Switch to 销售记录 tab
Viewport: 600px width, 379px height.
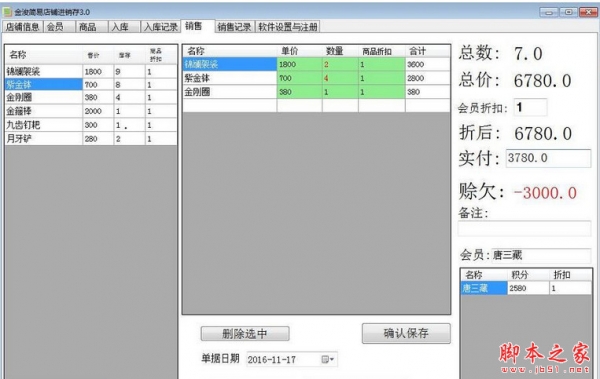(x=234, y=27)
